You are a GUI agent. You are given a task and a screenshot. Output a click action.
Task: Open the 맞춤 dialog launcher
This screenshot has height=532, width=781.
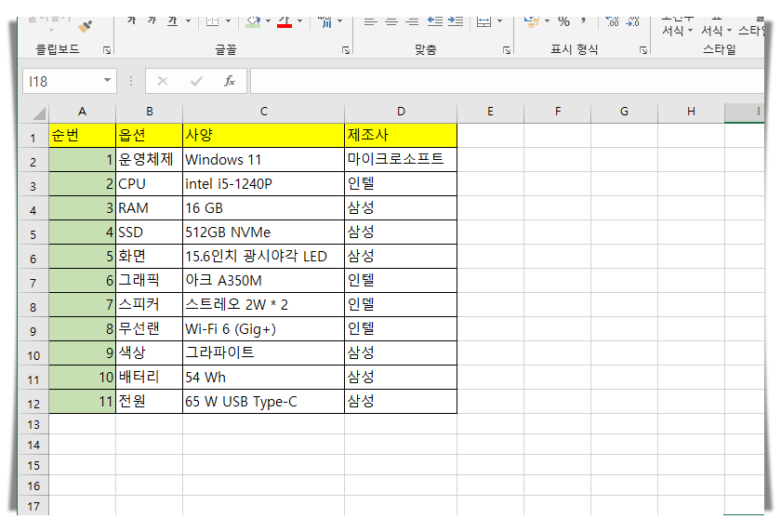pyautogui.click(x=507, y=50)
